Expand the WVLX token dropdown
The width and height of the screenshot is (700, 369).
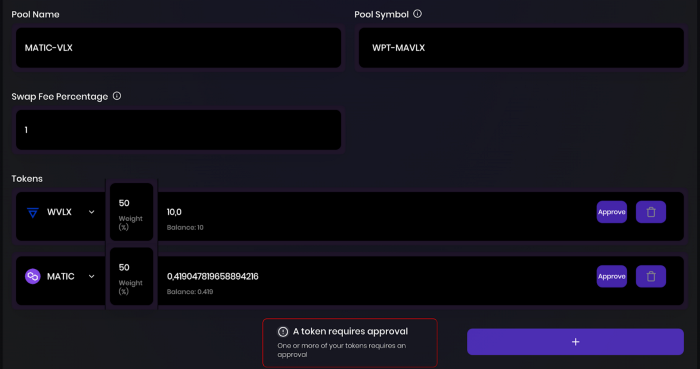point(92,212)
